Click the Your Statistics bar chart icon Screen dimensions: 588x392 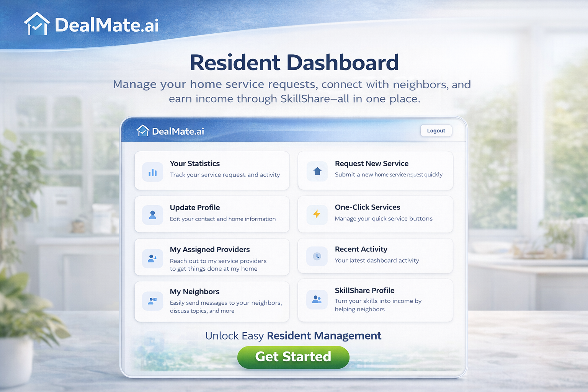tap(152, 171)
